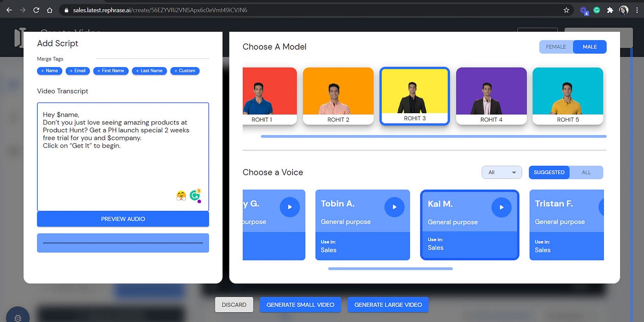The width and height of the screenshot is (644, 322).
Task: Click the Preview Audio button
Action: (123, 219)
